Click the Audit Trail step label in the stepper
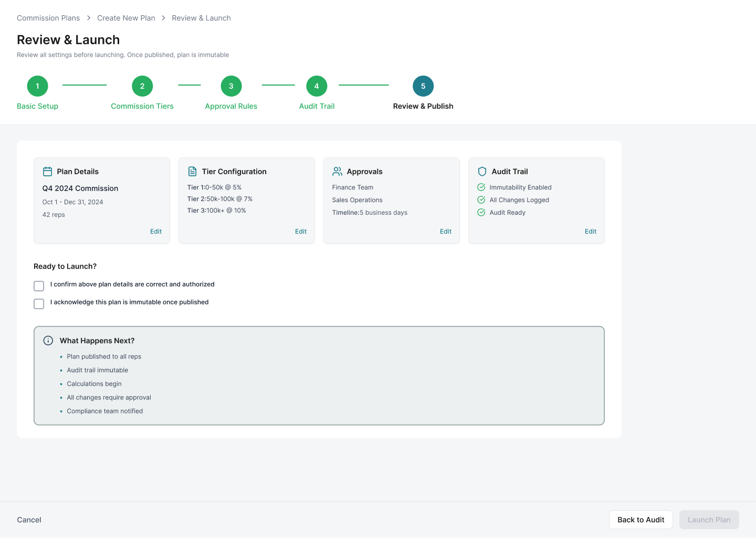The width and height of the screenshot is (756, 538). [x=317, y=106]
